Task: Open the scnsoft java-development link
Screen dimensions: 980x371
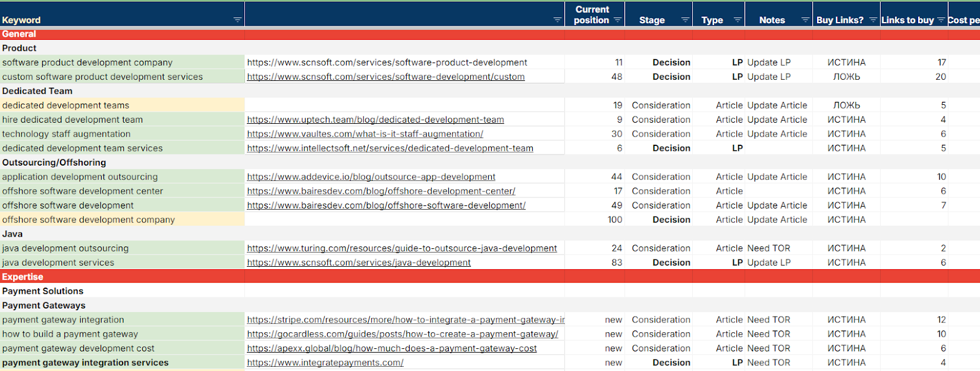Action: (x=359, y=262)
